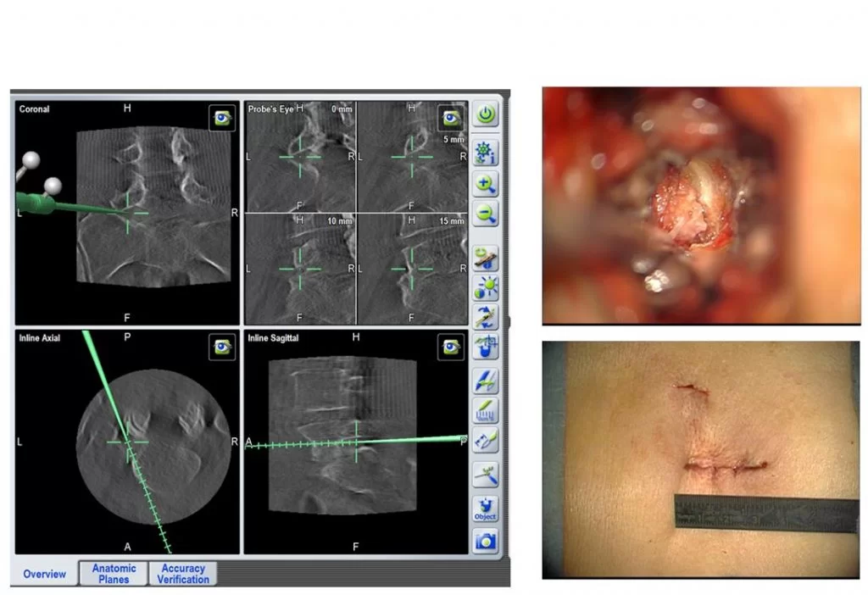Switch to the Anatomic Planes tab
The width and height of the screenshot is (868, 595).
[x=114, y=574]
